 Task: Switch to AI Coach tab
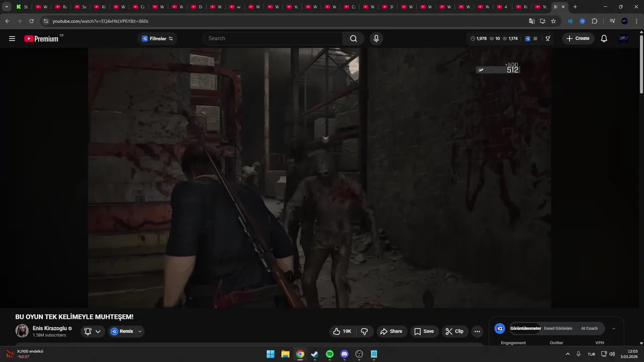(589, 328)
